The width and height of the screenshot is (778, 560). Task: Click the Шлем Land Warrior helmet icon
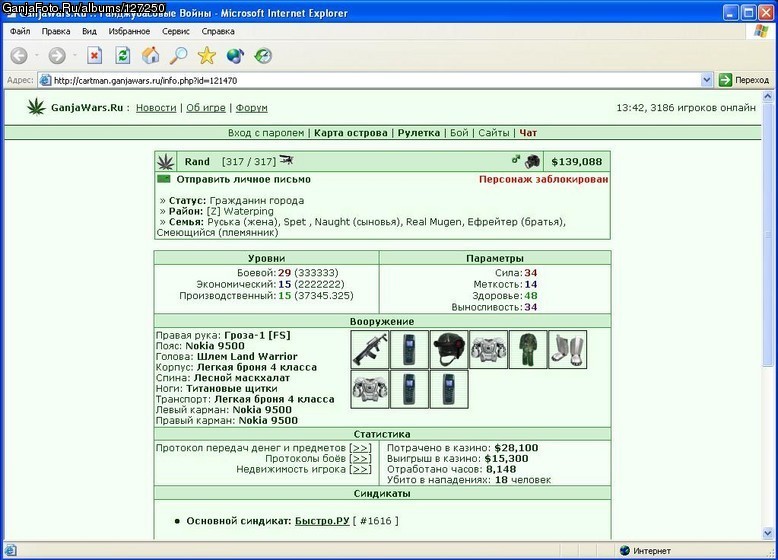click(x=449, y=350)
